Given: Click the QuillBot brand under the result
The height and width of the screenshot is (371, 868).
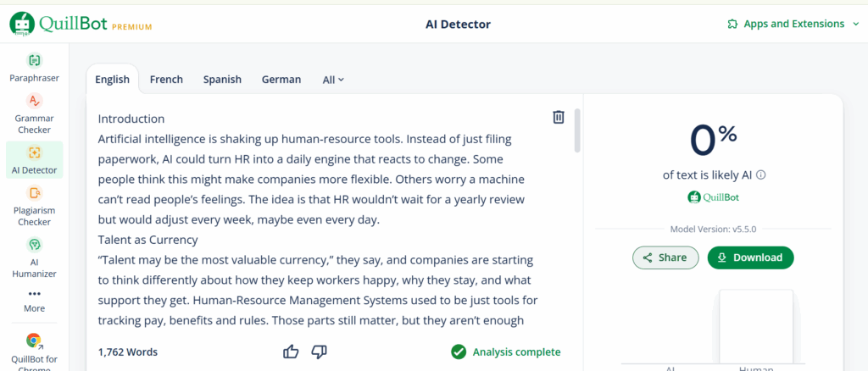Looking at the screenshot, I should point(713,197).
